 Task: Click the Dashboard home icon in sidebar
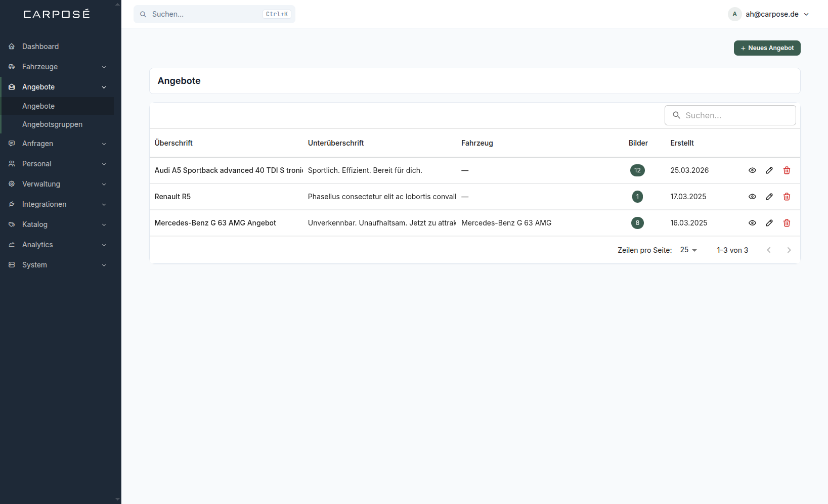point(12,47)
